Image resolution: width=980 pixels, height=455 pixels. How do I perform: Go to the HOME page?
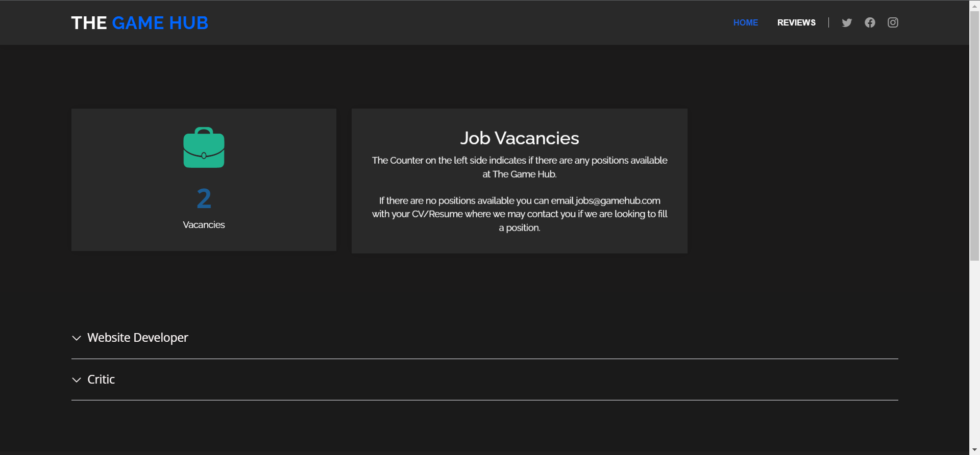(745, 22)
